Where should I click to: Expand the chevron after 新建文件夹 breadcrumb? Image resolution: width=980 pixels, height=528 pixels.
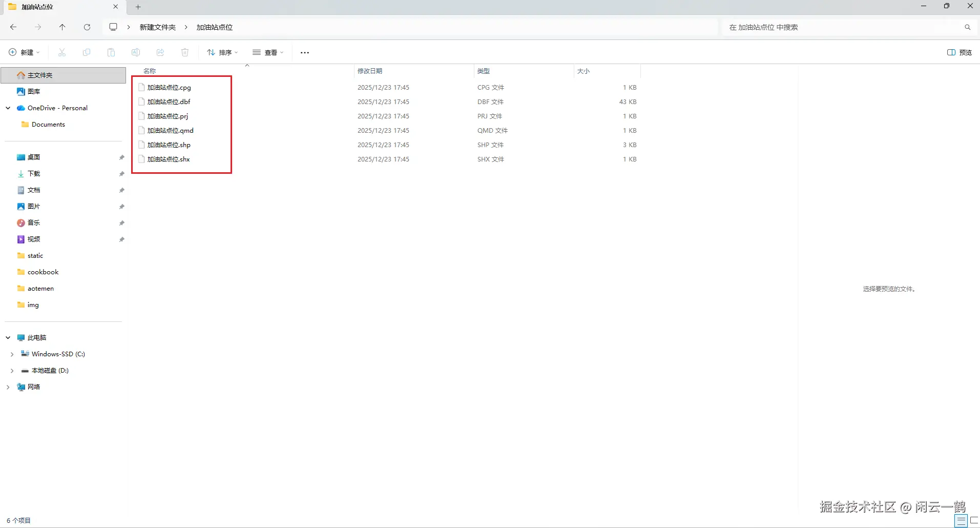coord(186,27)
